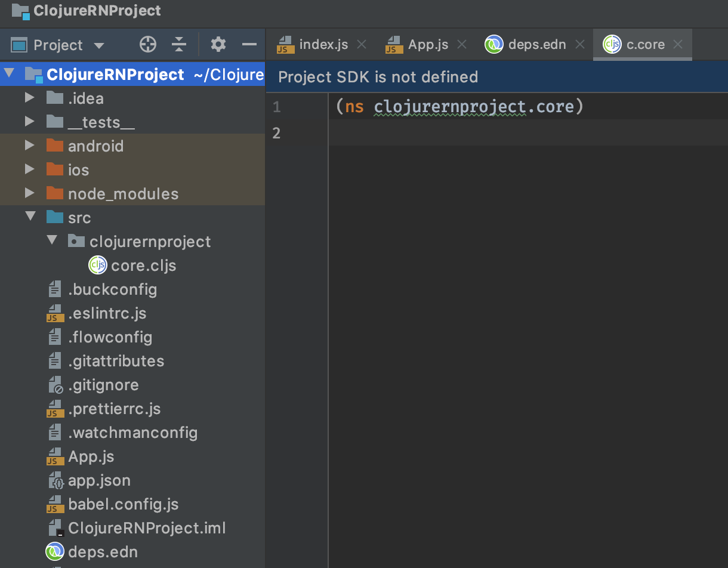The height and width of the screenshot is (568, 728).
Task: Click clojurernproject.core namespace in the editor
Action: pyautogui.click(x=473, y=107)
